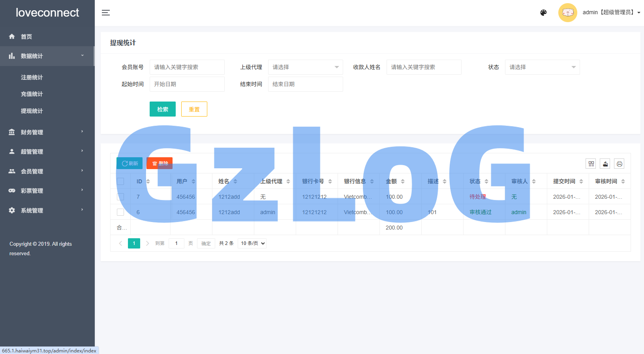Screen dimensions: 644x354
Task: Open 充值统计 in the sidebar
Action: click(x=32, y=94)
